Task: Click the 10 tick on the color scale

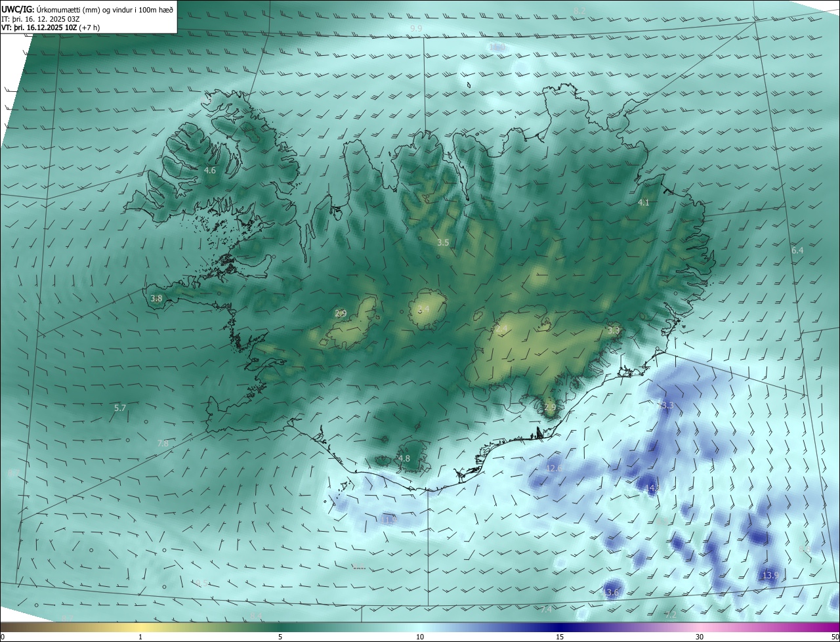Action: pos(420,637)
